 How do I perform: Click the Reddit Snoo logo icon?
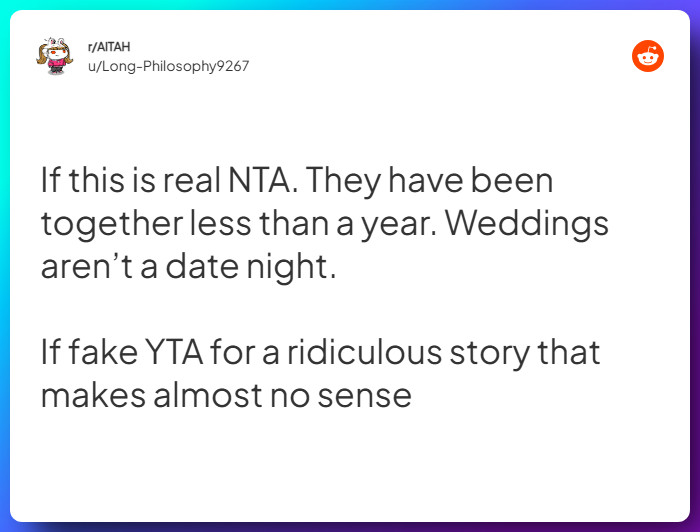[x=648, y=56]
